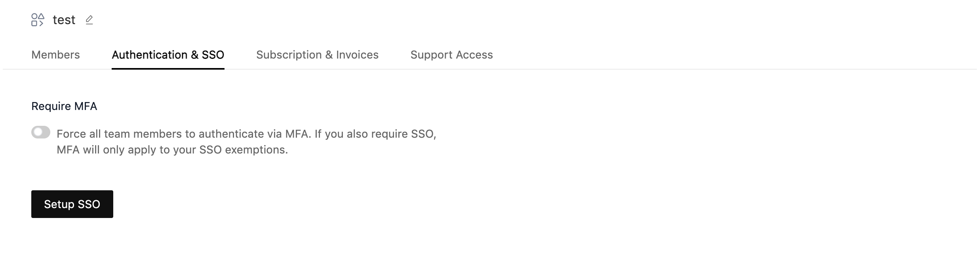
Task: Click the team name "test"
Action: tap(64, 19)
